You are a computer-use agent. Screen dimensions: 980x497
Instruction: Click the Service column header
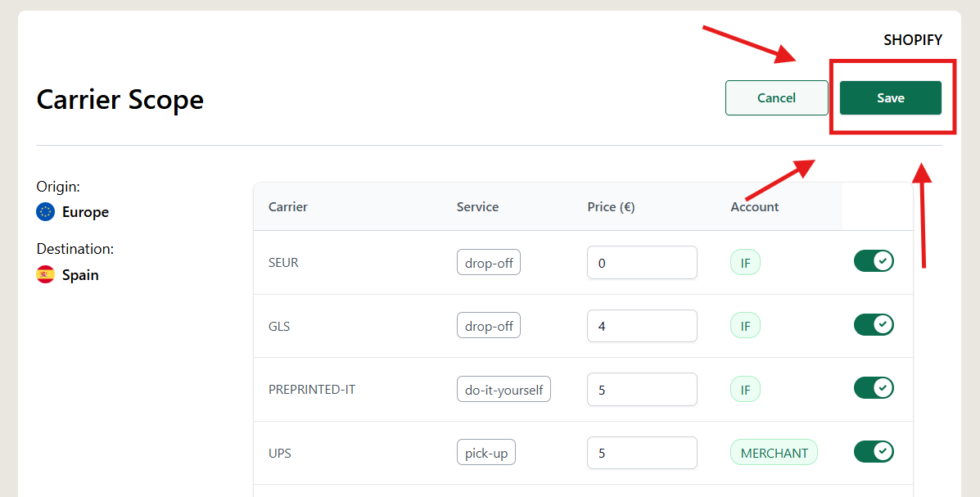[x=477, y=207]
